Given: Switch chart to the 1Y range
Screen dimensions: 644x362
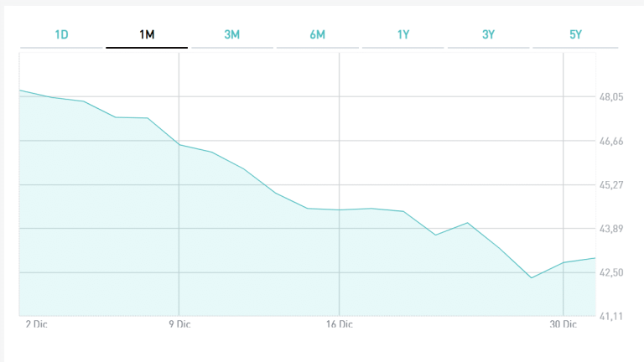Looking at the screenshot, I should (x=403, y=34).
